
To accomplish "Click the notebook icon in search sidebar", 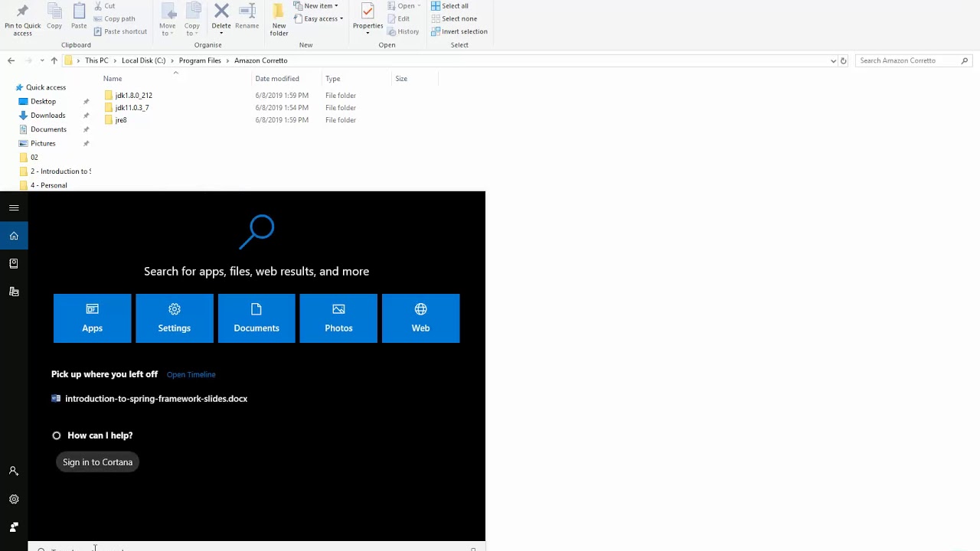I will (x=14, y=263).
